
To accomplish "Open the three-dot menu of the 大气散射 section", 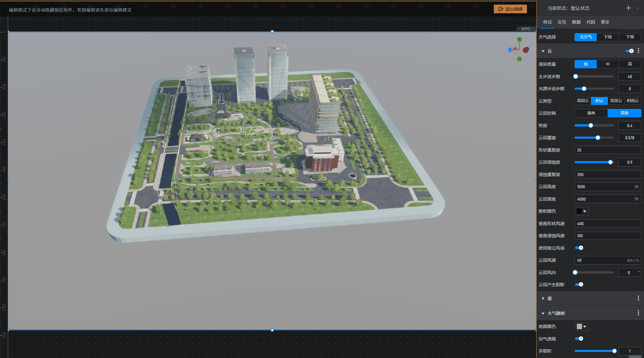I will tap(638, 313).
